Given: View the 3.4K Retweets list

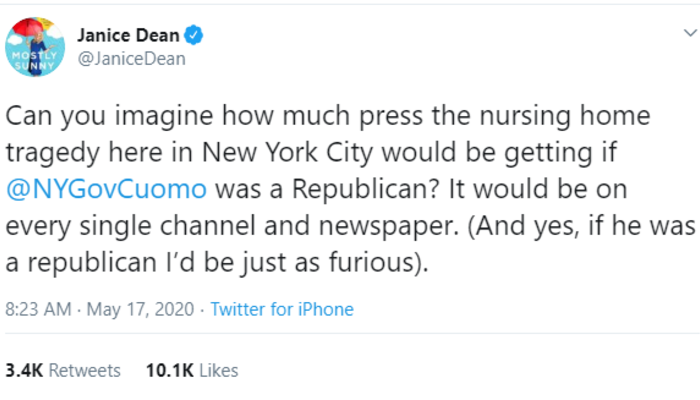Looking at the screenshot, I should coord(62,370).
